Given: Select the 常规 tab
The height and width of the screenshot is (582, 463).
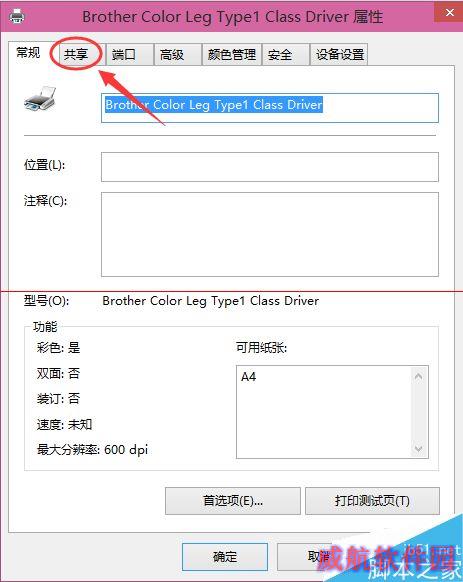Looking at the screenshot, I should tap(28, 53).
